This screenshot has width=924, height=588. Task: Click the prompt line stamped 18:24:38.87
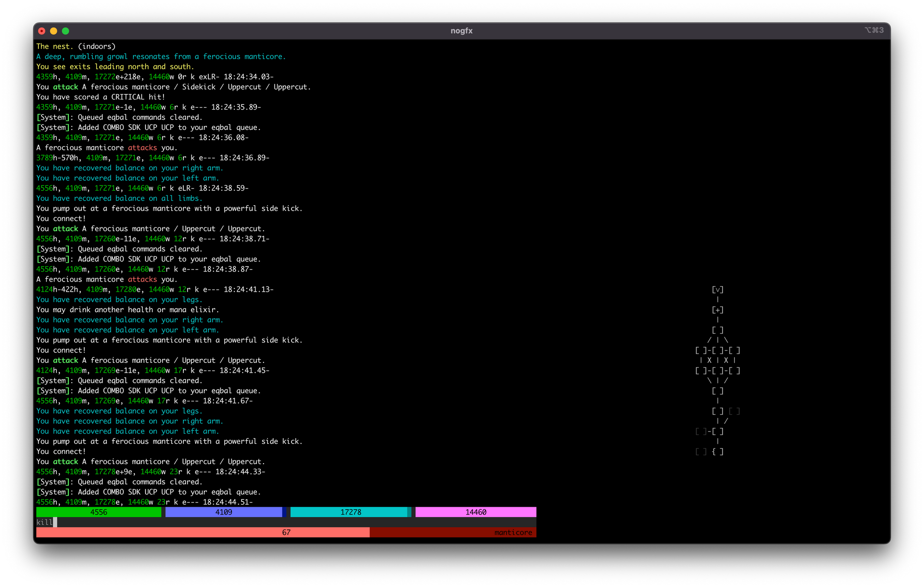point(145,269)
